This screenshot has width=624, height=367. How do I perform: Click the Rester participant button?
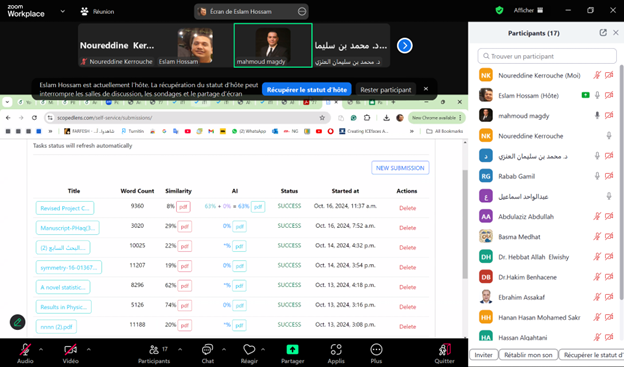[386, 90]
